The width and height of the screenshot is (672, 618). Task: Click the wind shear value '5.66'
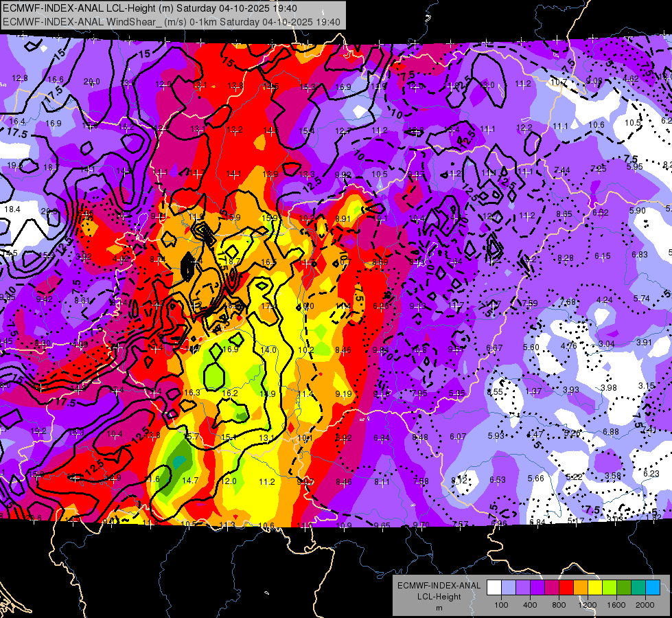click(x=535, y=478)
